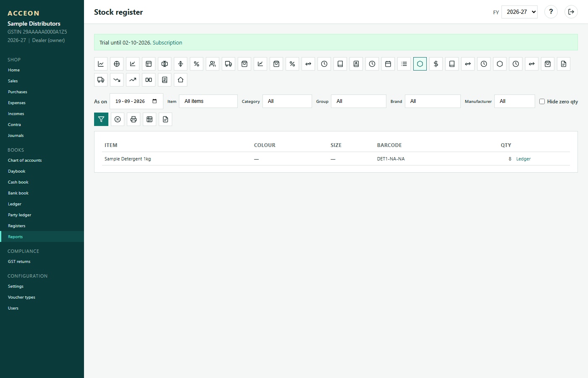Open GST returns under Compliance
588x378 pixels.
coord(42,262)
